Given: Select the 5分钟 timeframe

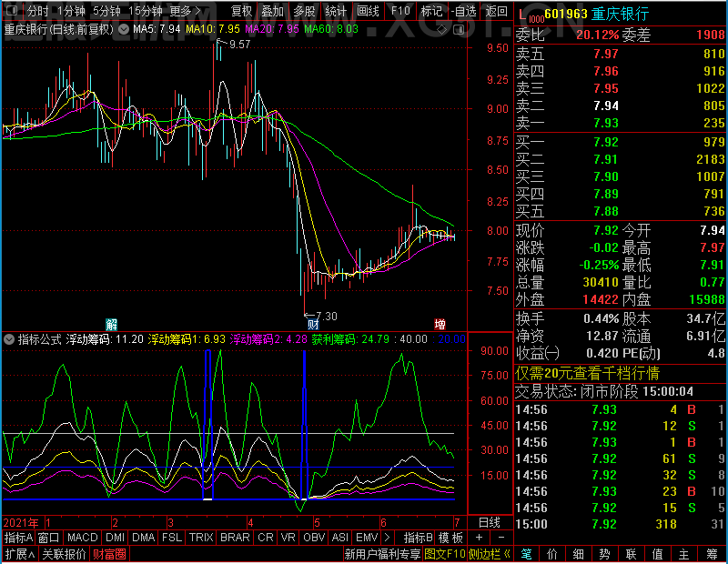Looking at the screenshot, I should click(106, 10).
